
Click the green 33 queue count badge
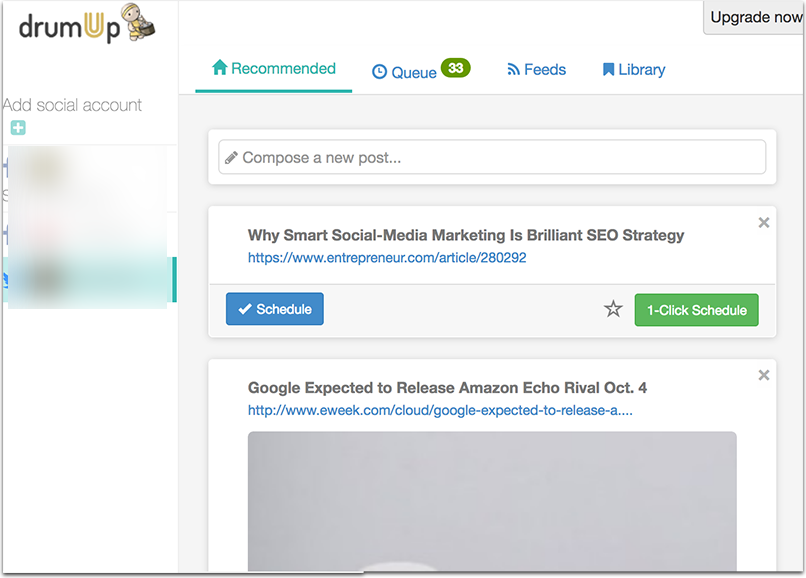[x=455, y=68]
